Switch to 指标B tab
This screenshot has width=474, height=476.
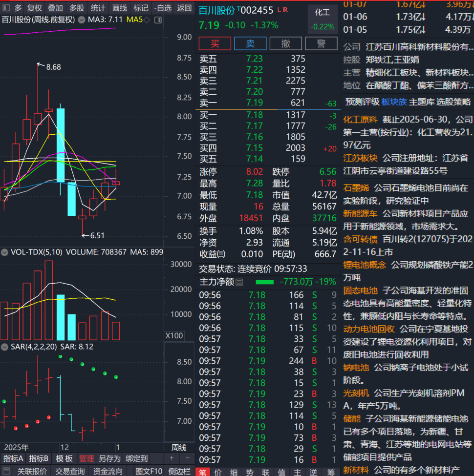38,458
